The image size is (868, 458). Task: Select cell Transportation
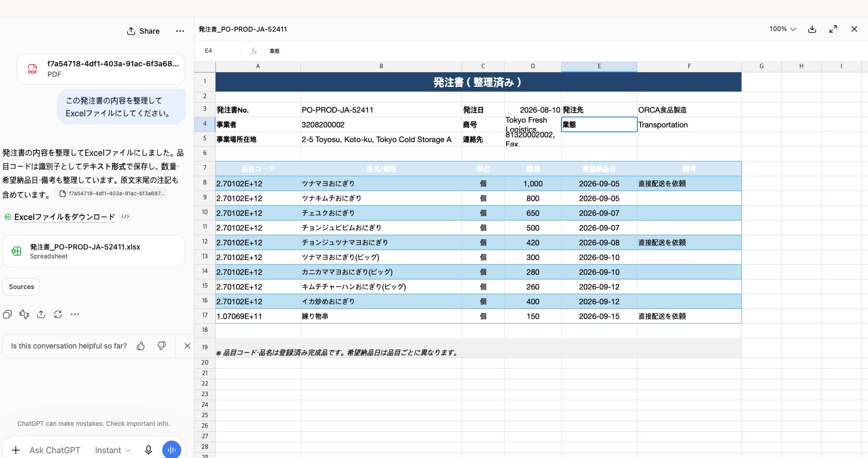pyautogui.click(x=689, y=125)
